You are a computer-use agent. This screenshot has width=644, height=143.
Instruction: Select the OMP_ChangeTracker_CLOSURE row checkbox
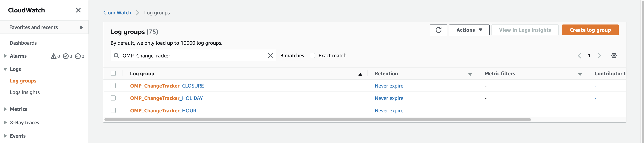(x=113, y=86)
